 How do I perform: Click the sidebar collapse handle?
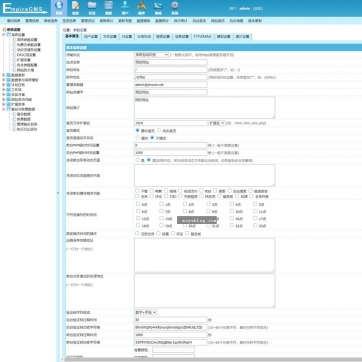[x=57, y=193]
